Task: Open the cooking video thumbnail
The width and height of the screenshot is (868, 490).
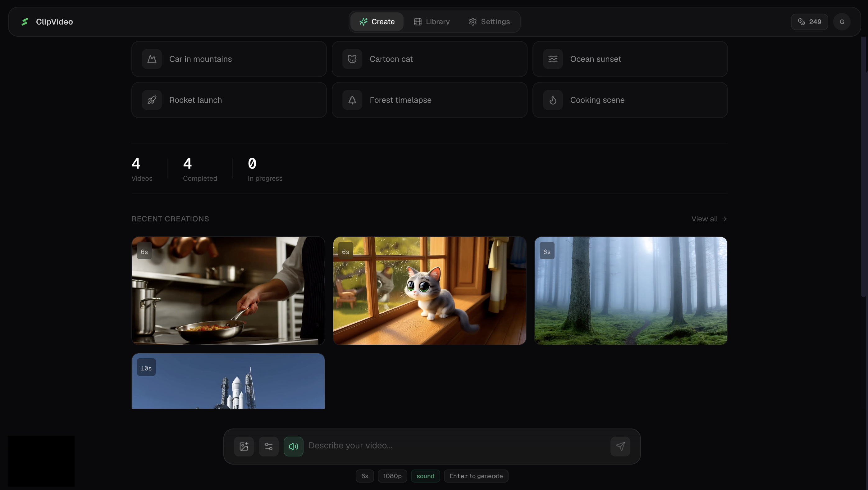Action: [228, 291]
